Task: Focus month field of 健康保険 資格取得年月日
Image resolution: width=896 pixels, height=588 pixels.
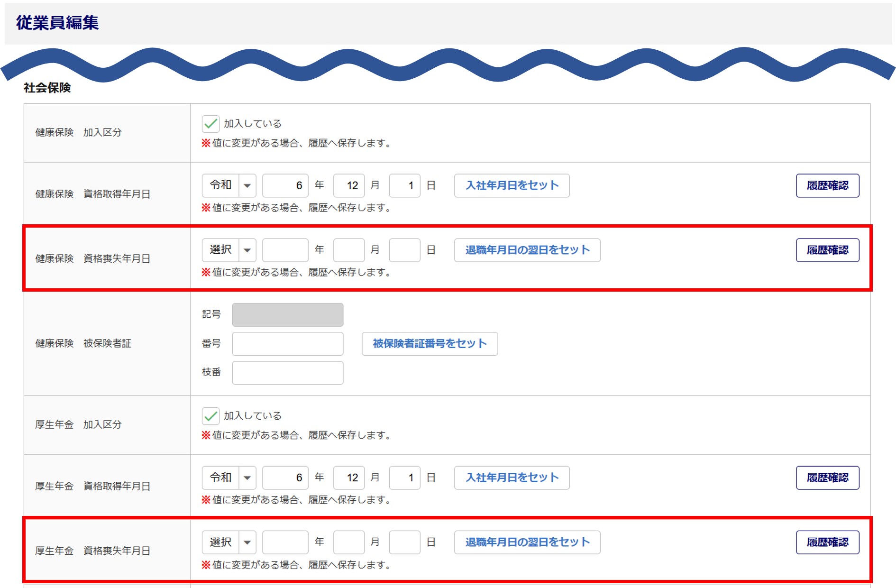Action: (349, 185)
